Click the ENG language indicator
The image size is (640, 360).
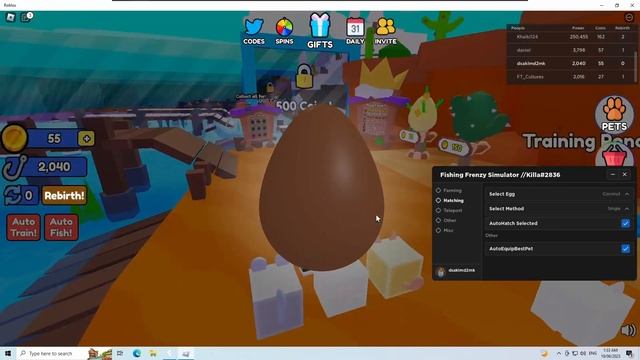[x=593, y=353]
